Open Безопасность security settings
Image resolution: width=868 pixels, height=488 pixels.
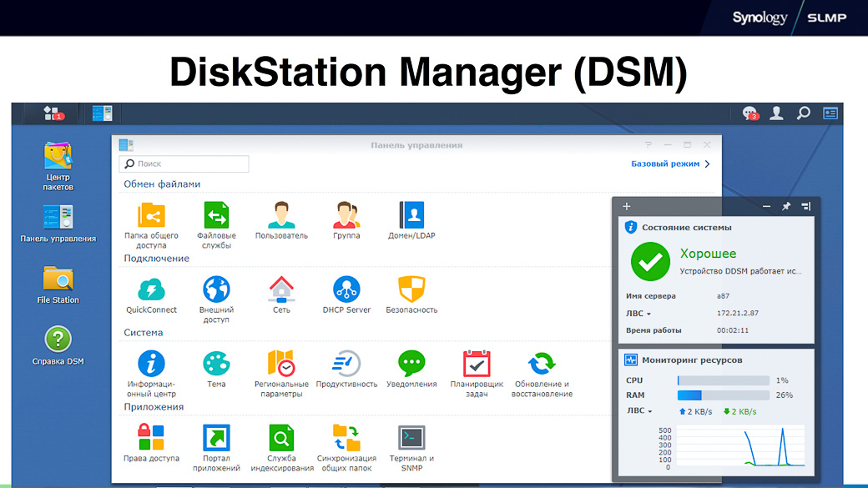tap(411, 294)
